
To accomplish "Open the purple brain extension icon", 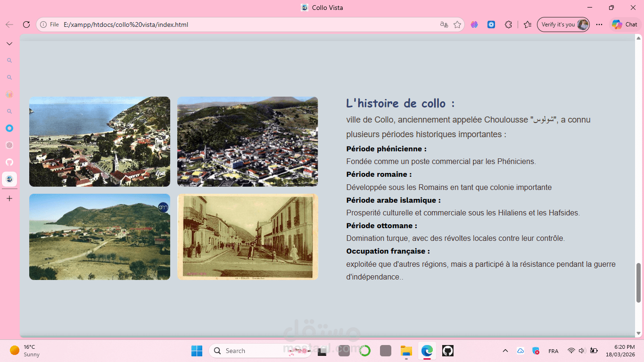I will coord(474,25).
